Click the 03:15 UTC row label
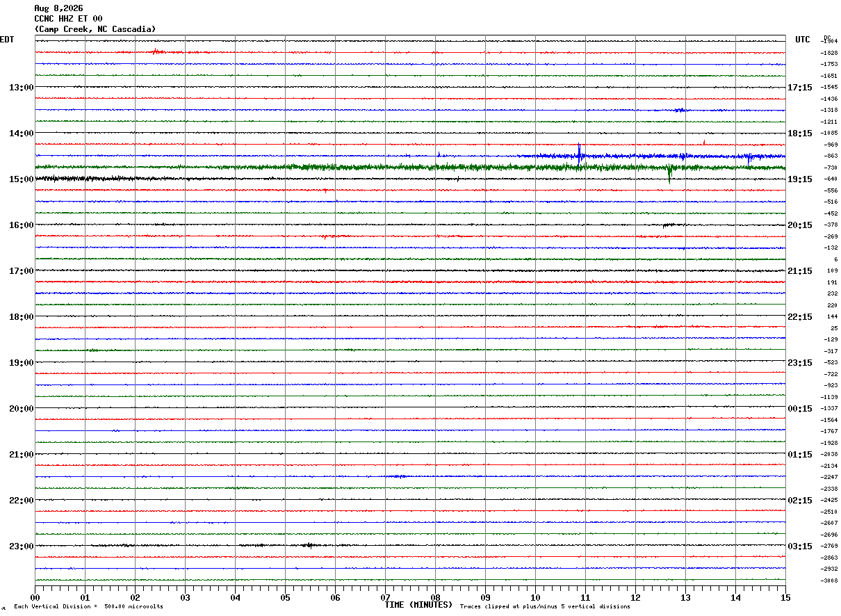841x616 pixels. point(800,546)
